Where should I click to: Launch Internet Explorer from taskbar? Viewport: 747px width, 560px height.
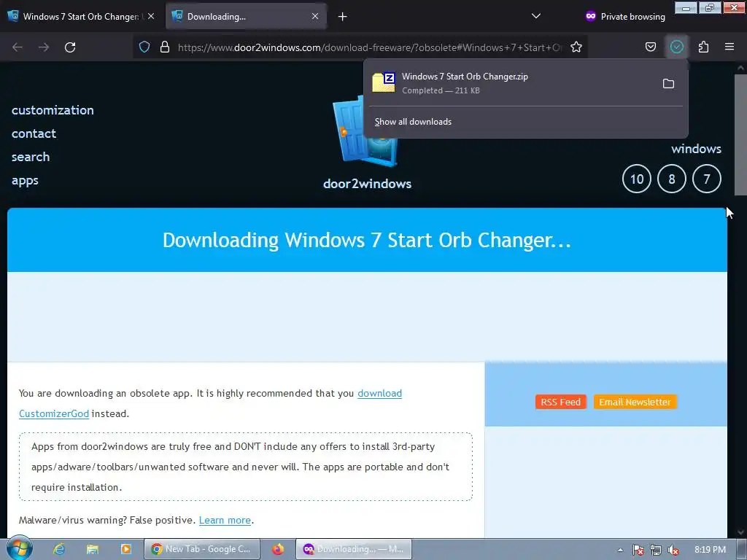59,549
